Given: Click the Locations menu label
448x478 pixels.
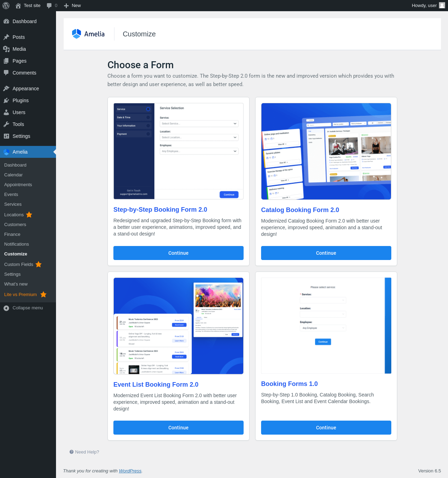Looking at the screenshot, I should click(14, 215).
